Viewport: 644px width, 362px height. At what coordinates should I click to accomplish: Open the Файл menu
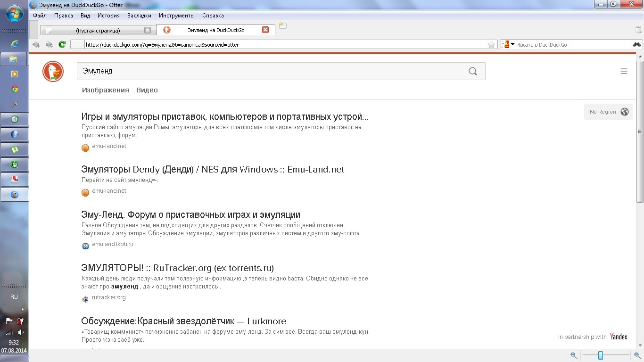[40, 16]
